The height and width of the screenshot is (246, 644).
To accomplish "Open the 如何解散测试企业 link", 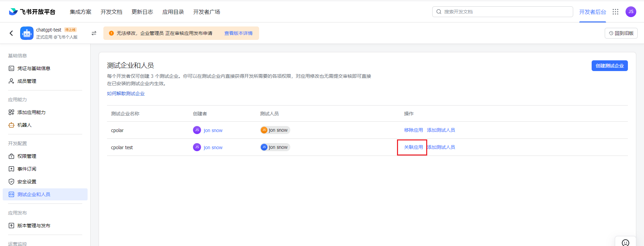I will tap(126, 94).
